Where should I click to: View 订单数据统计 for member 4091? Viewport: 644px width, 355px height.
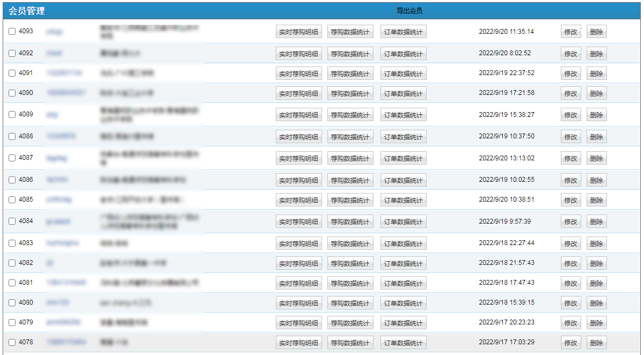pyautogui.click(x=403, y=74)
